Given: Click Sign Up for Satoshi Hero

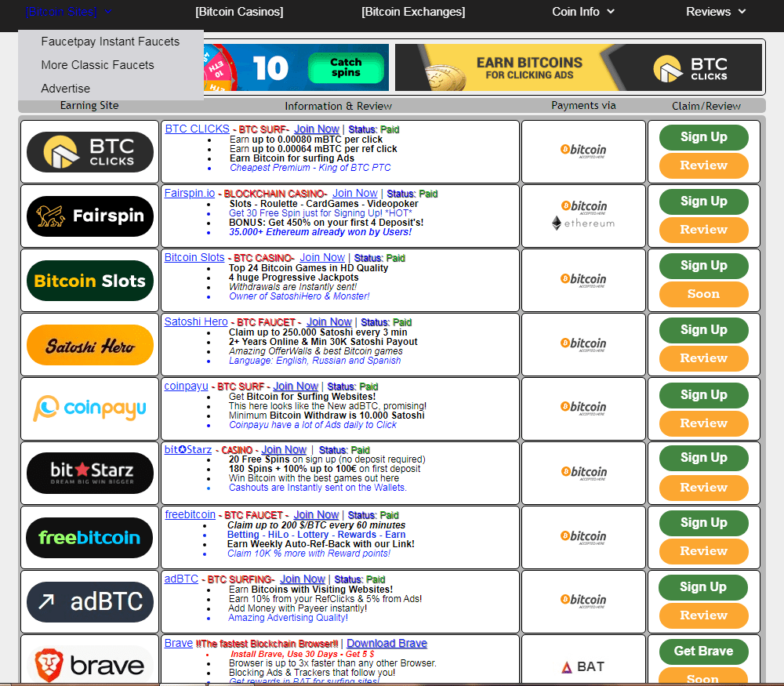Looking at the screenshot, I should 703,330.
